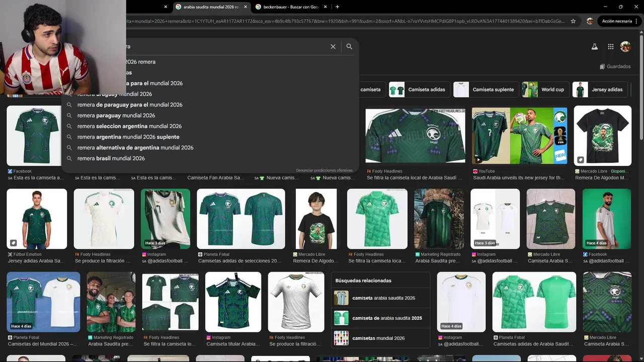
Task: Click inside the Google search text field
Action: pyautogui.click(x=226, y=46)
